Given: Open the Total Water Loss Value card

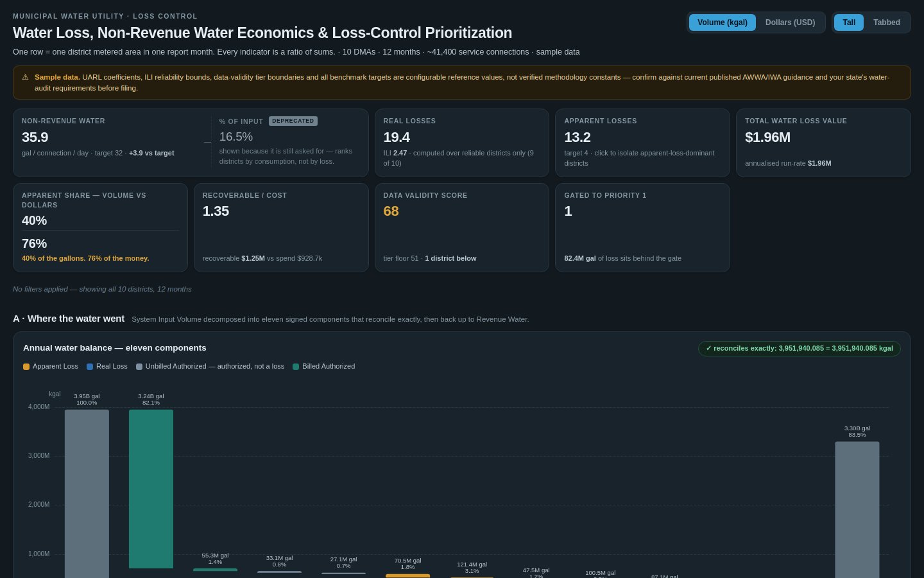Looking at the screenshot, I should pos(823,143).
